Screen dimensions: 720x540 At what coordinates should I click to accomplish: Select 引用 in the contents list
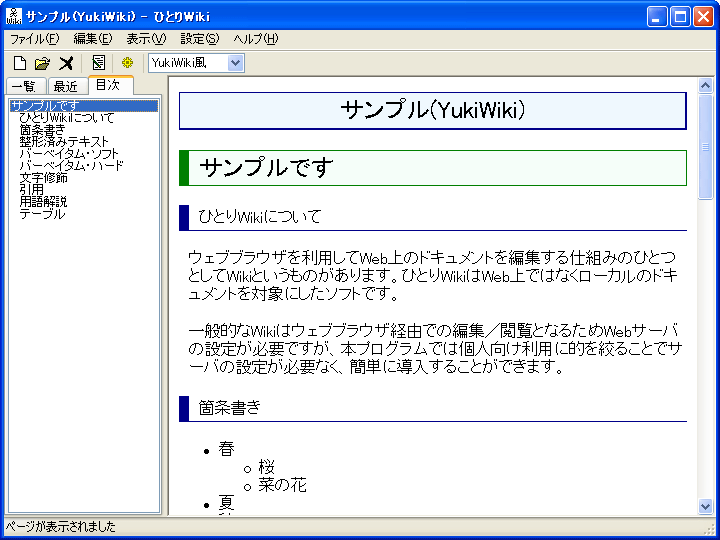tap(32, 190)
